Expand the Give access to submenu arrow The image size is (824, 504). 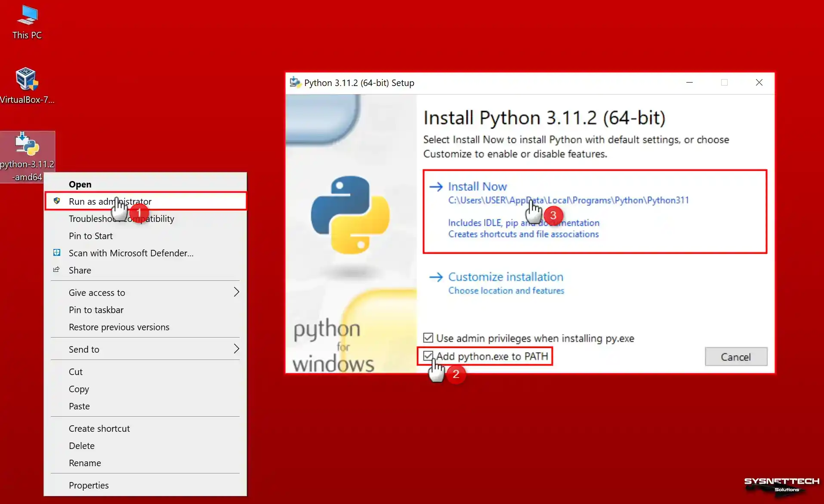click(236, 292)
